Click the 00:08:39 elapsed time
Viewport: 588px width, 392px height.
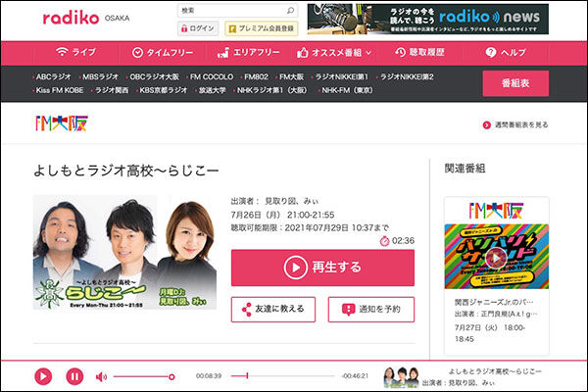[209, 376]
